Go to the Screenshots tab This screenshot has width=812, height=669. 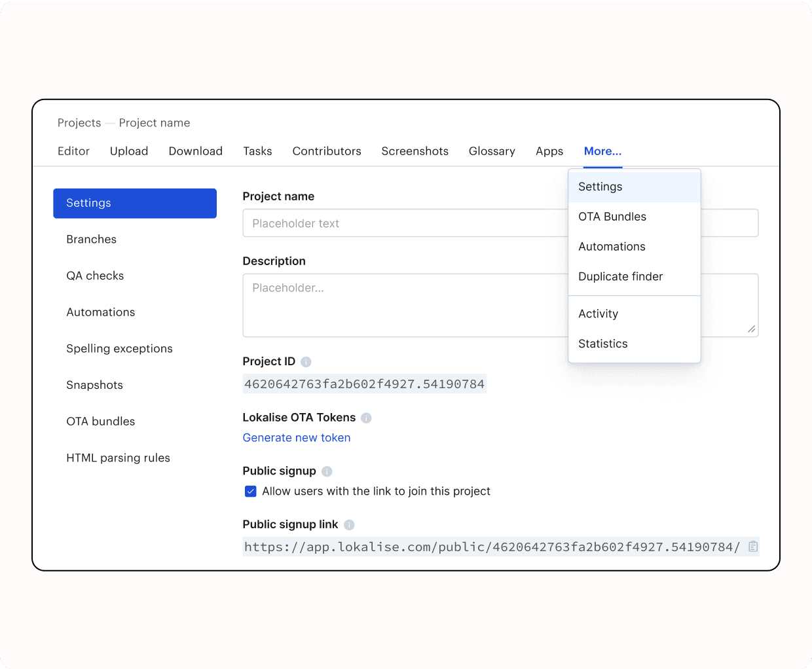[415, 151]
